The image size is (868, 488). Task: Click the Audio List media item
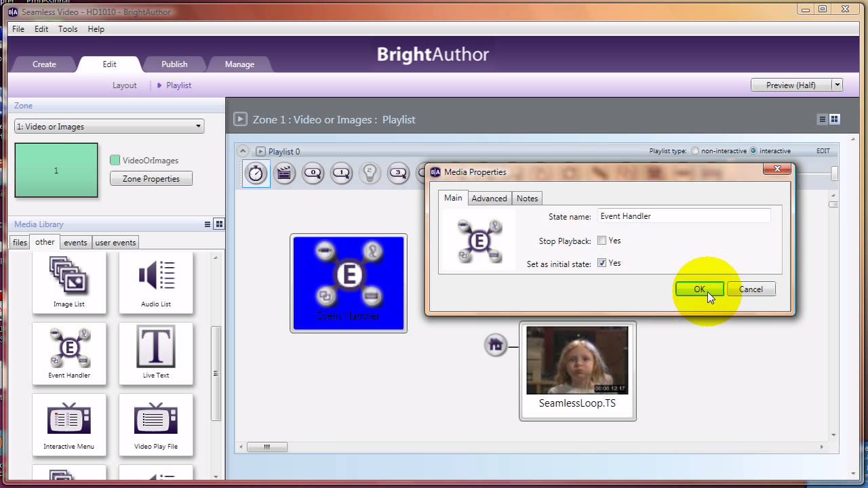[156, 283]
